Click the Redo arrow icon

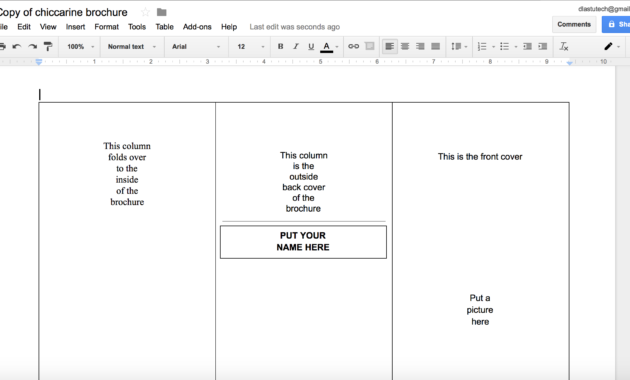coord(33,47)
